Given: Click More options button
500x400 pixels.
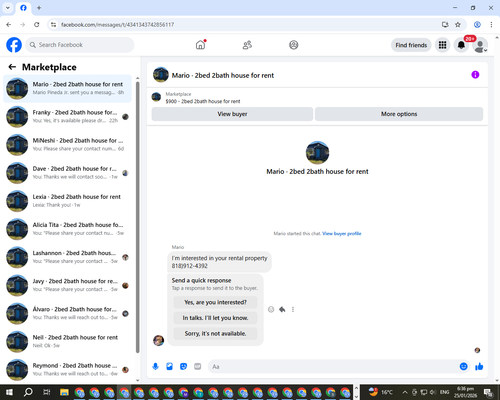Looking at the screenshot, I should [399, 114].
